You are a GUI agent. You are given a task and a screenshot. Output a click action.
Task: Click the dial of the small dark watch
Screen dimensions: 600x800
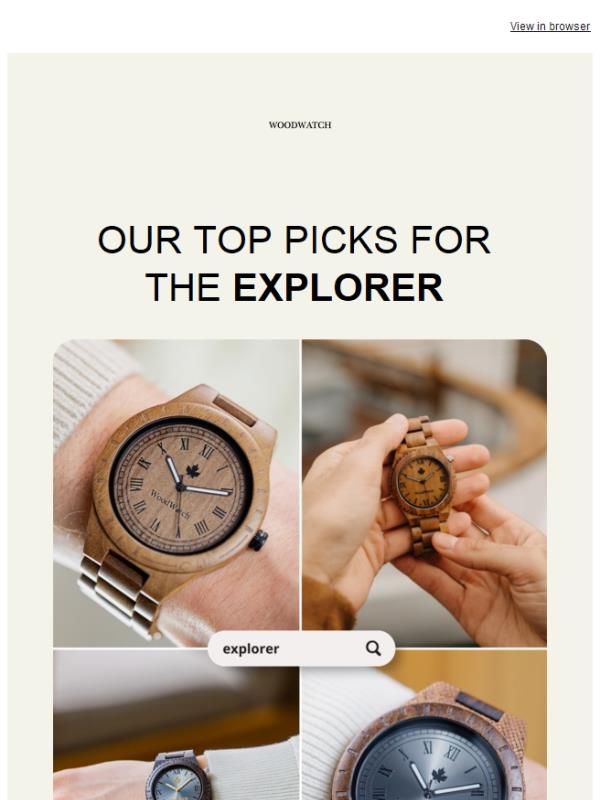tap(177, 781)
